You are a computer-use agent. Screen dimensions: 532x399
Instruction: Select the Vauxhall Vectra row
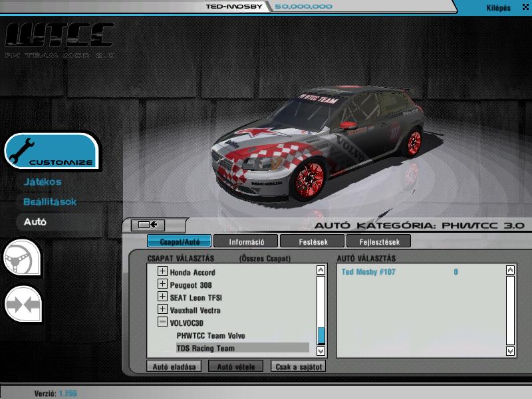click(x=195, y=311)
